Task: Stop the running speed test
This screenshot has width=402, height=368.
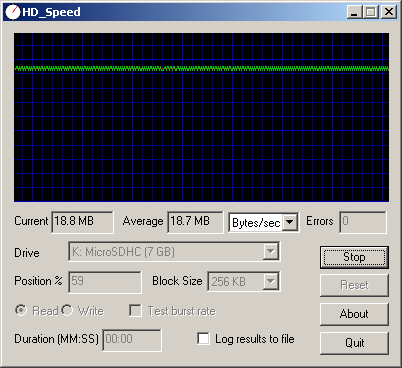Action: point(354,257)
